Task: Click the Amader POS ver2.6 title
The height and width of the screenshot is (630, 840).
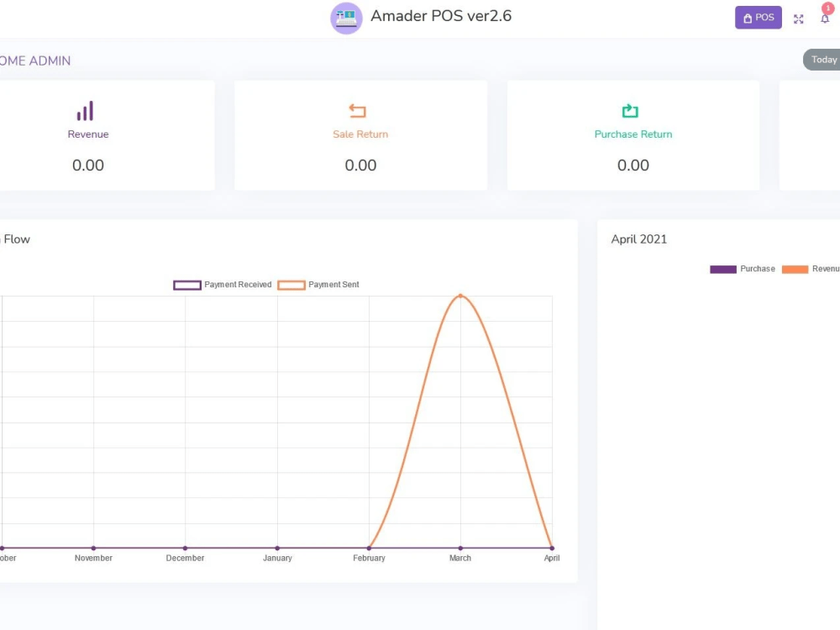Action: (x=441, y=16)
